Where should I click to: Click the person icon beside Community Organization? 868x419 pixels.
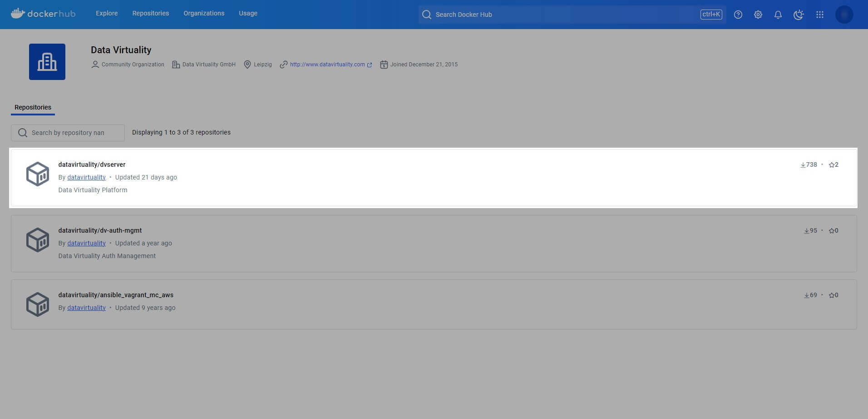pos(95,65)
